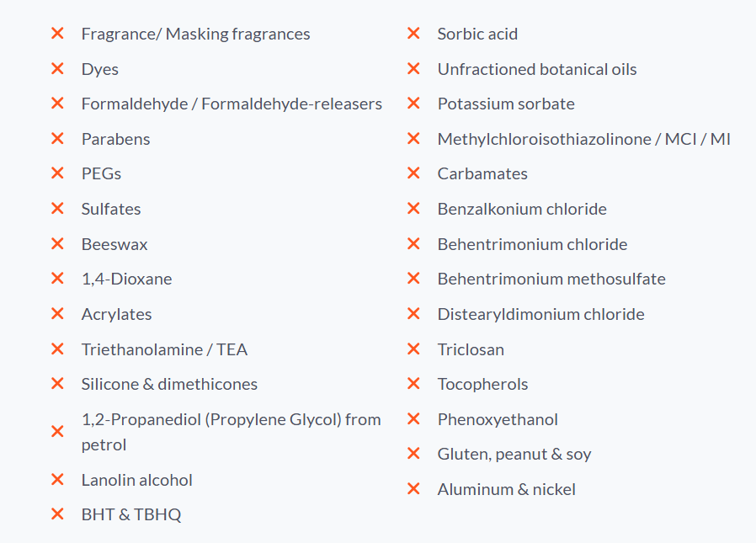
Task: Click the X icon next to Dyes
Action: tap(57, 69)
